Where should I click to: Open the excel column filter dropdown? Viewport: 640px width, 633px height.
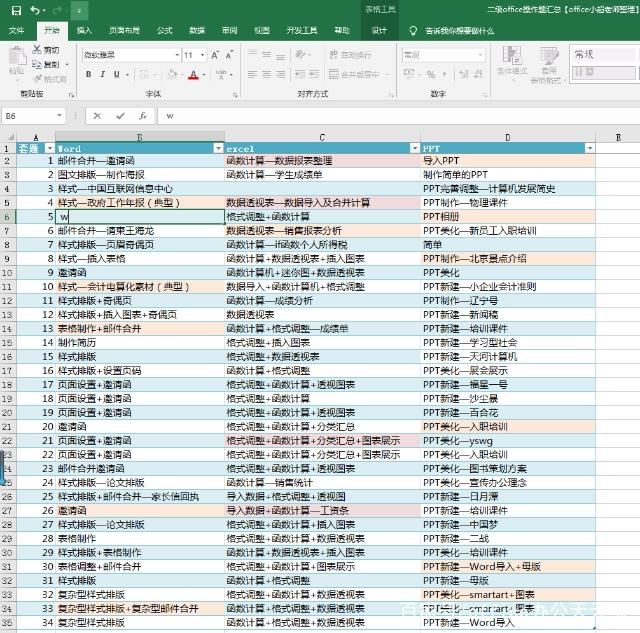415,148
